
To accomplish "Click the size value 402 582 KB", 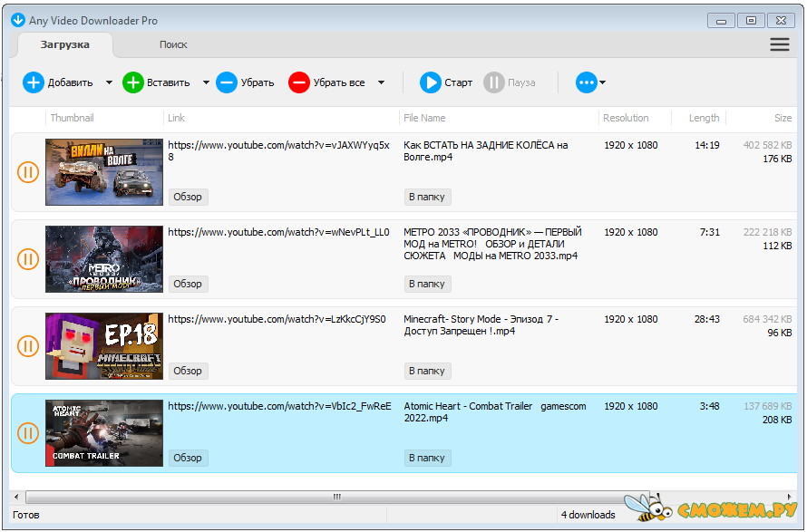I will pos(767,145).
